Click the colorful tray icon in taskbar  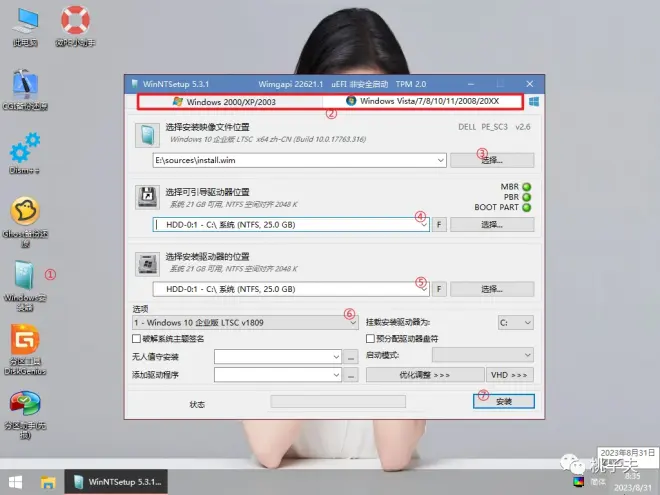click(579, 482)
